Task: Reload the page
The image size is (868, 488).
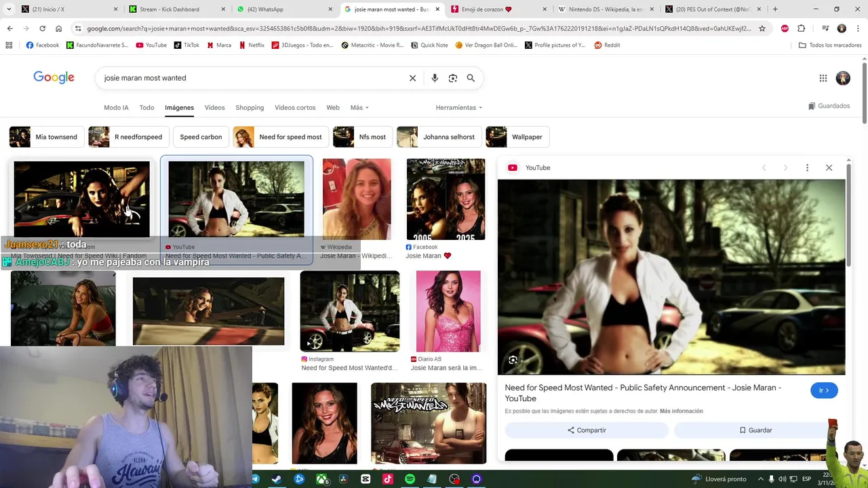Action: 42,28
